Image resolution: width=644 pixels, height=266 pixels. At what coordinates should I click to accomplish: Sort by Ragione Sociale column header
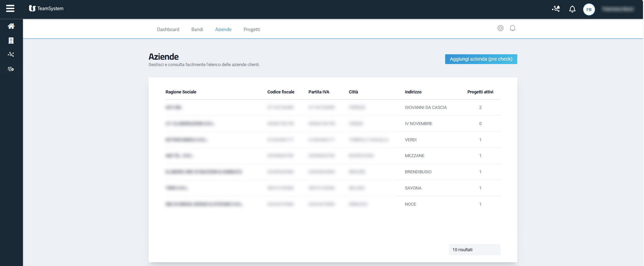(x=181, y=92)
